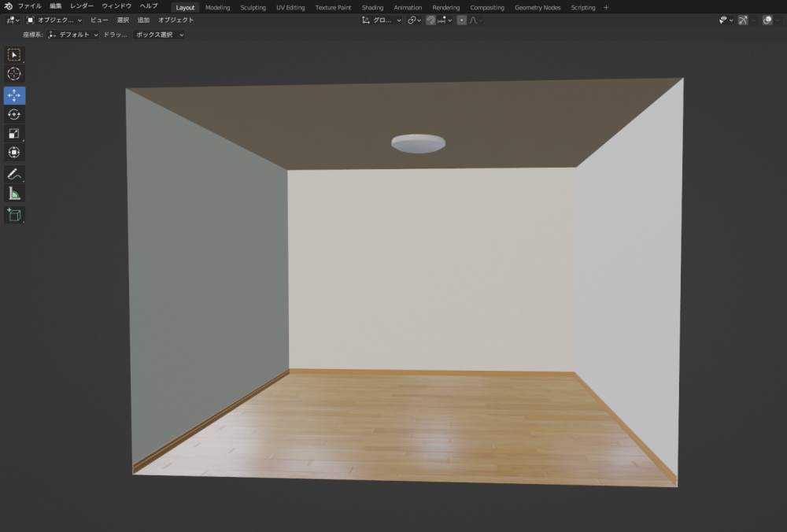Switch to the Rotate tool
Viewport: 787px width, 532px height.
[14, 114]
